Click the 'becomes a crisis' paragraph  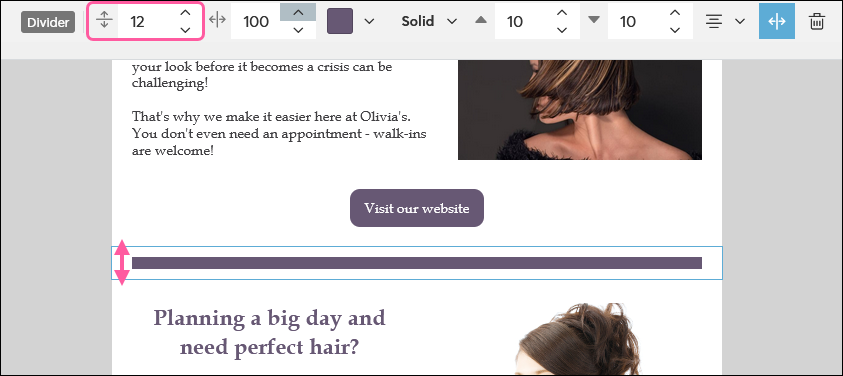[x=262, y=75]
